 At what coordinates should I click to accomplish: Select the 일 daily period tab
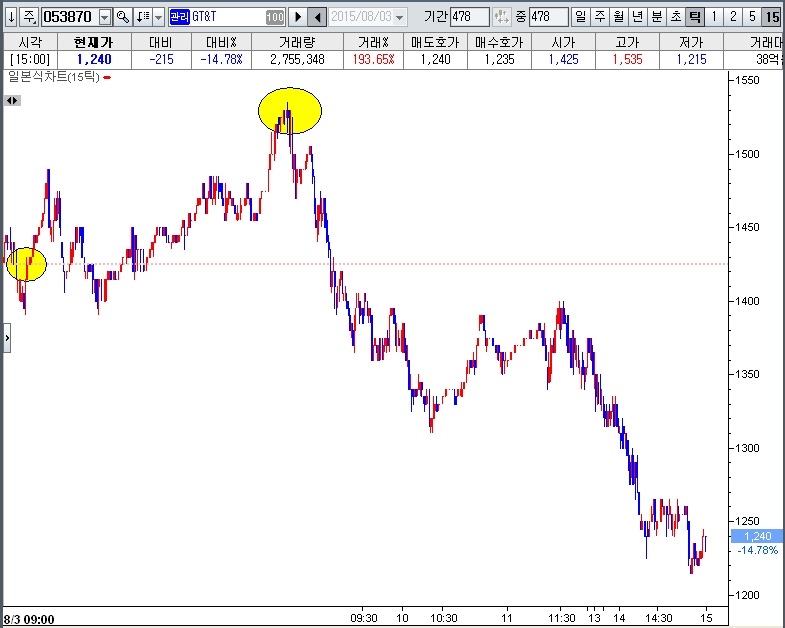tap(580, 17)
